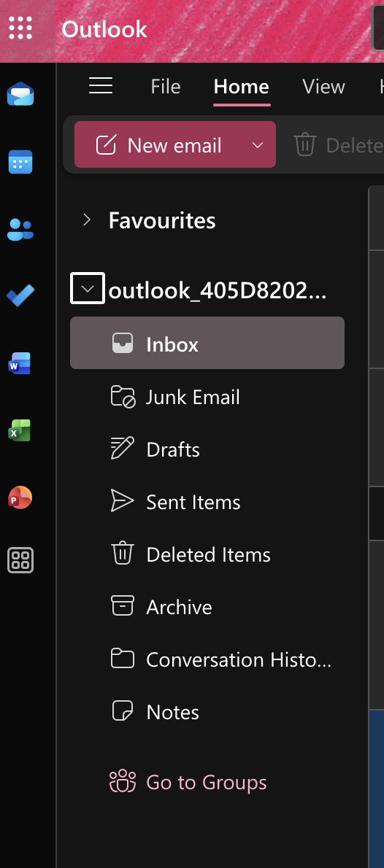Open the Archive folder label
384x868 pixels.
pos(179,608)
